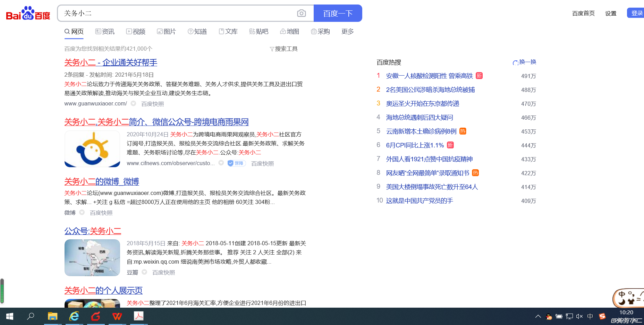Open the red G browser taskbar icon

(96, 316)
